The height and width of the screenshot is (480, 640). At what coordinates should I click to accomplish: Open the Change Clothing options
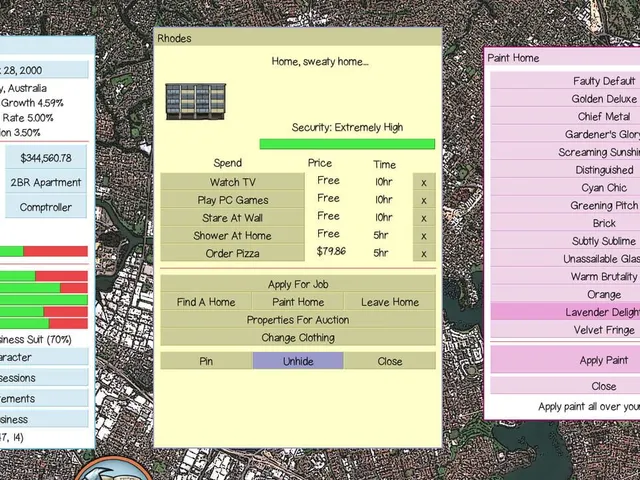pyautogui.click(x=298, y=338)
